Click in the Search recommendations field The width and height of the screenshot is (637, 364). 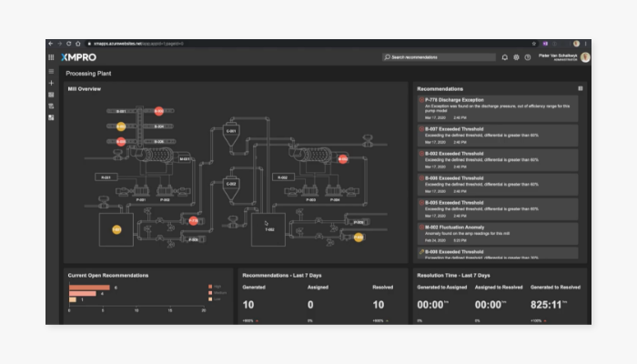[439, 57]
